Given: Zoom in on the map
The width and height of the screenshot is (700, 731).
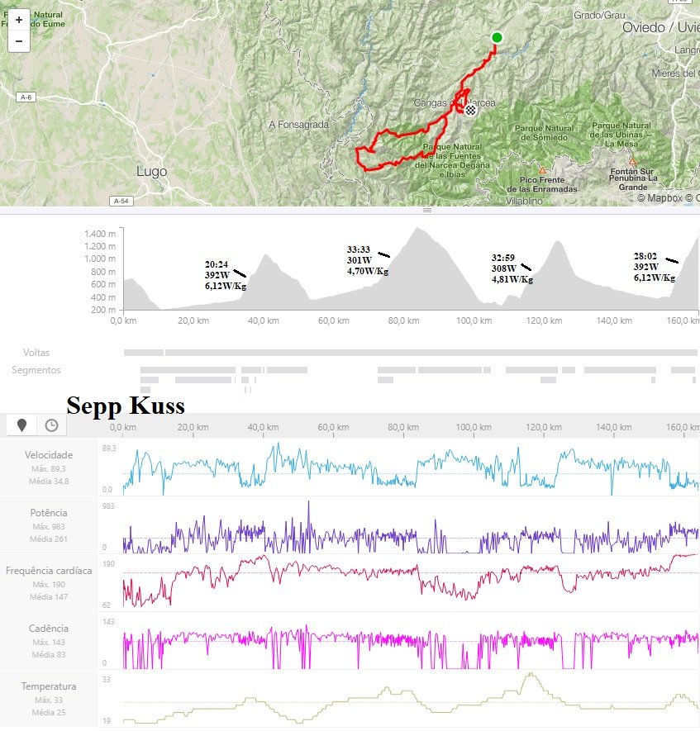Looking at the screenshot, I should [x=18, y=20].
